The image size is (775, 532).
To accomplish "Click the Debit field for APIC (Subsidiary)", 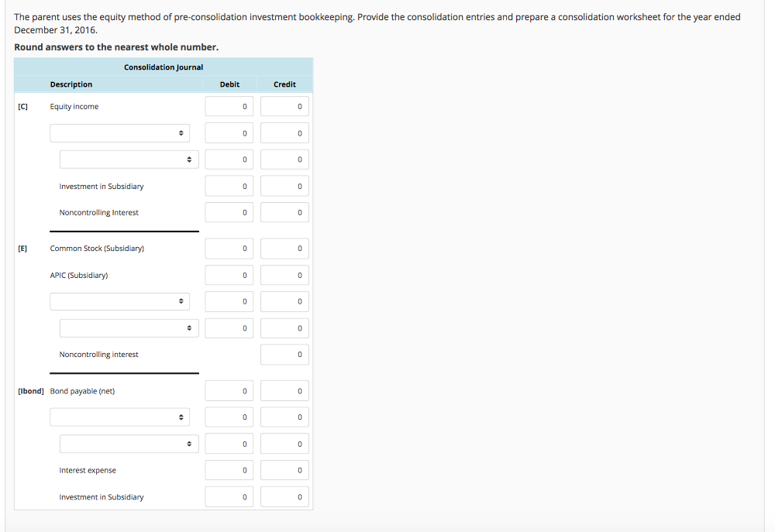I will pos(229,275).
